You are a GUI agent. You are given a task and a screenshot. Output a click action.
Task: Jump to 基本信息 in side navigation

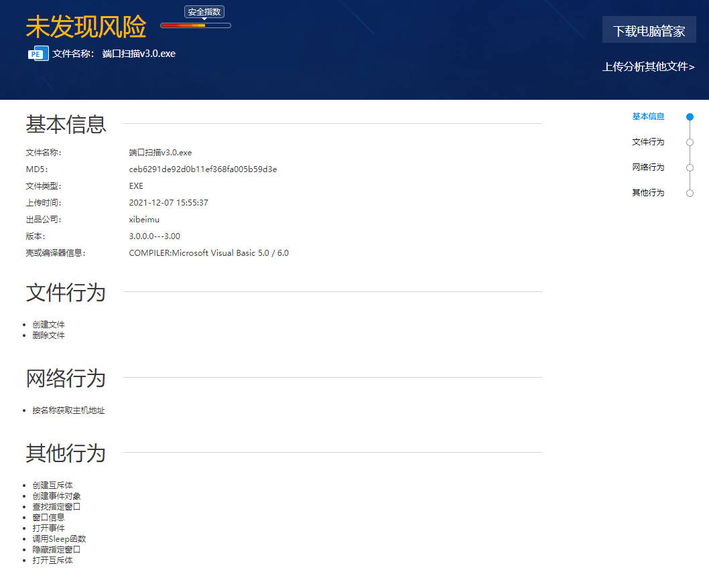(648, 116)
